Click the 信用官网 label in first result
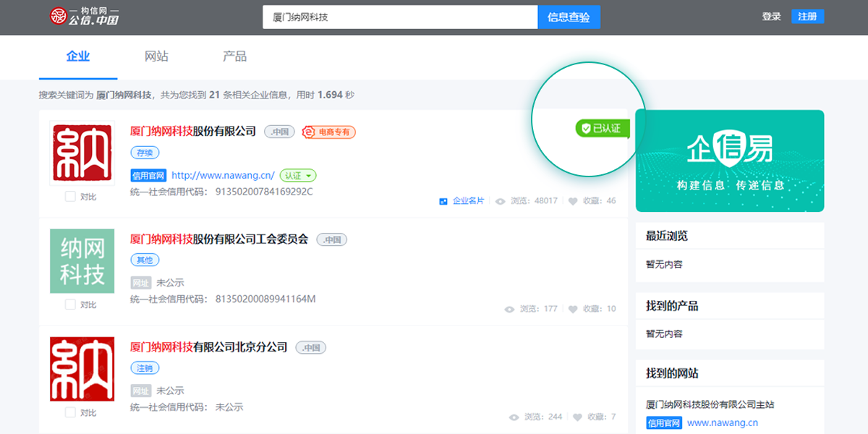The width and height of the screenshot is (868, 434). (148, 175)
